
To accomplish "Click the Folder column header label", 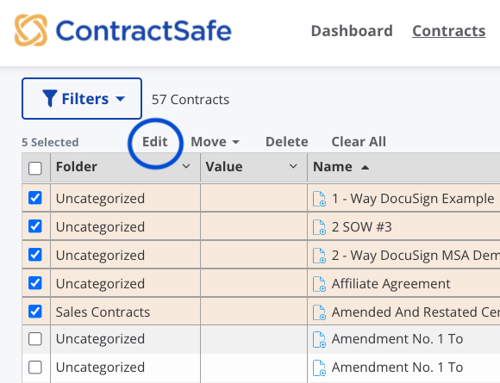I will point(76,167).
